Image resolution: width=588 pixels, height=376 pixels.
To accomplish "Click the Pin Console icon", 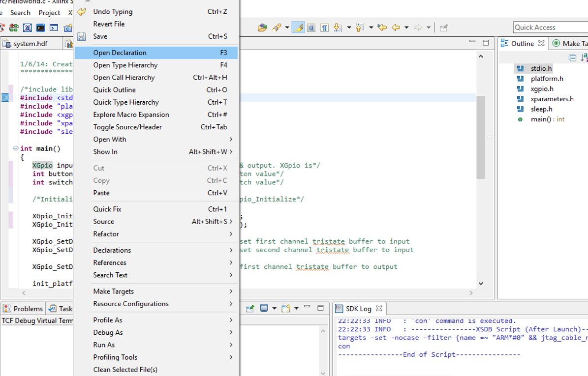I will click(x=250, y=308).
